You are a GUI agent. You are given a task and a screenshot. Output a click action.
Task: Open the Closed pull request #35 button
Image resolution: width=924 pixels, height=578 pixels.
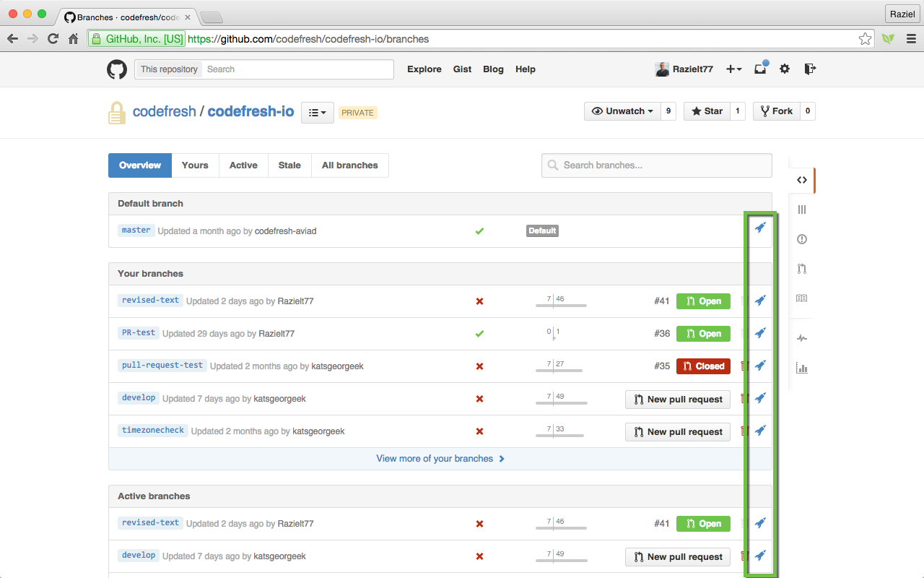tap(703, 366)
